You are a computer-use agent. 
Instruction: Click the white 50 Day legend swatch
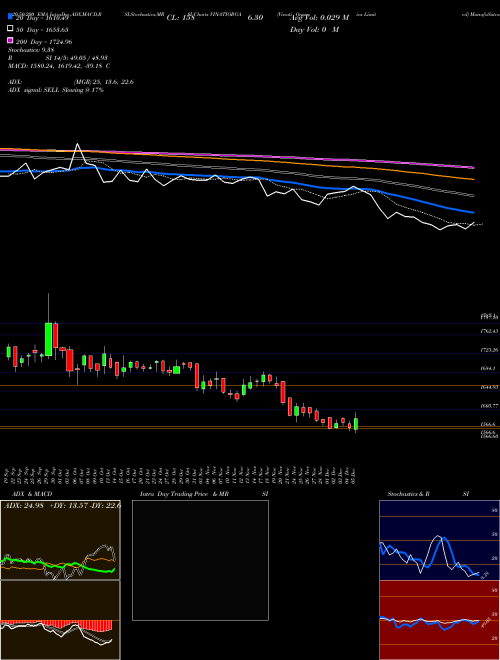coord(11,29)
